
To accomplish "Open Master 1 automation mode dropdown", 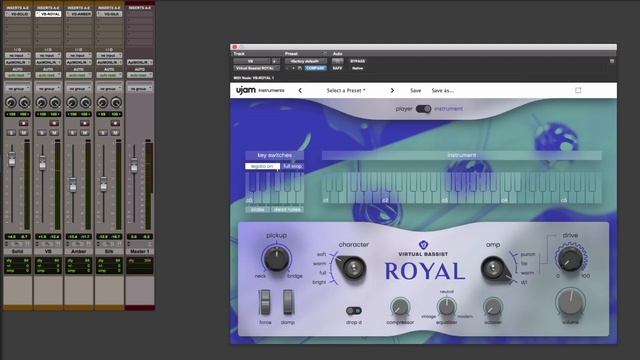I will (x=140, y=75).
